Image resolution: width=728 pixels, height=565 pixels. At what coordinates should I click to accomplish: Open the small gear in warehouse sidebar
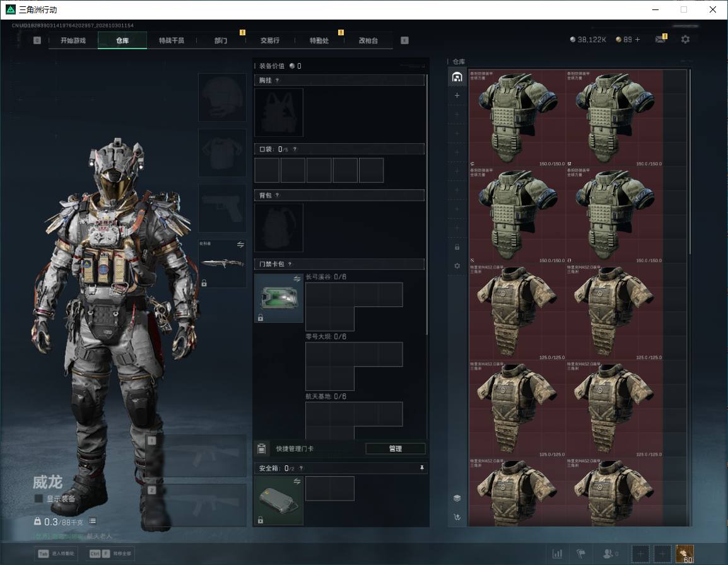pos(457,266)
